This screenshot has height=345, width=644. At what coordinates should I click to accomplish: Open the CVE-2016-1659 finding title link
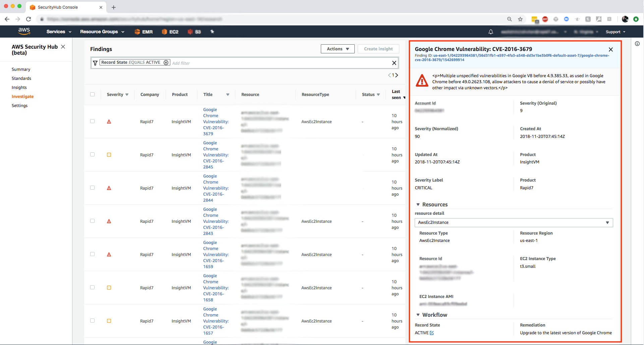pos(216,254)
